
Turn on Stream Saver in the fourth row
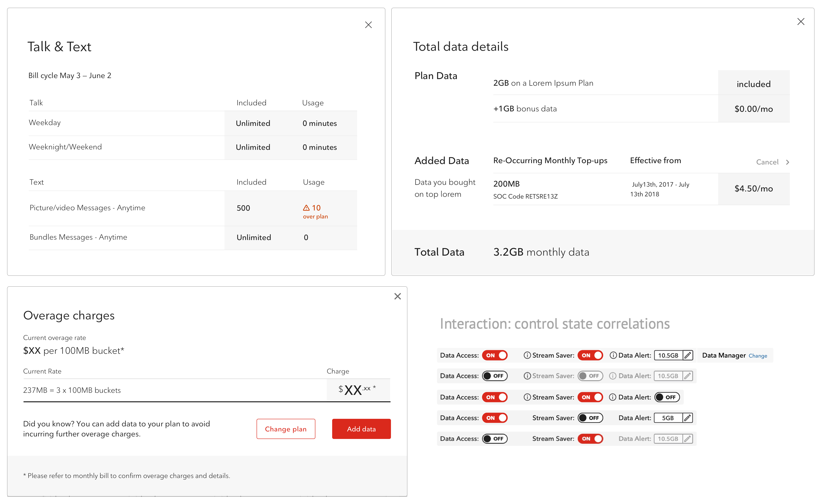pos(590,418)
